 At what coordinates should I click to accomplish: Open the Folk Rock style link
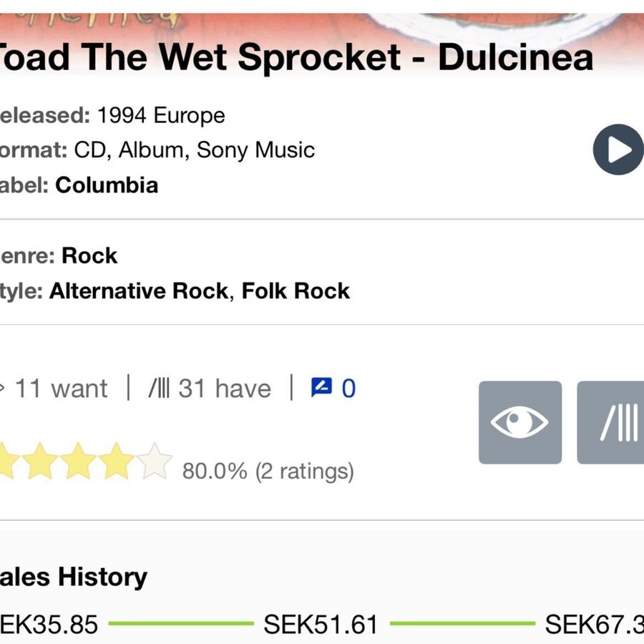click(x=296, y=291)
